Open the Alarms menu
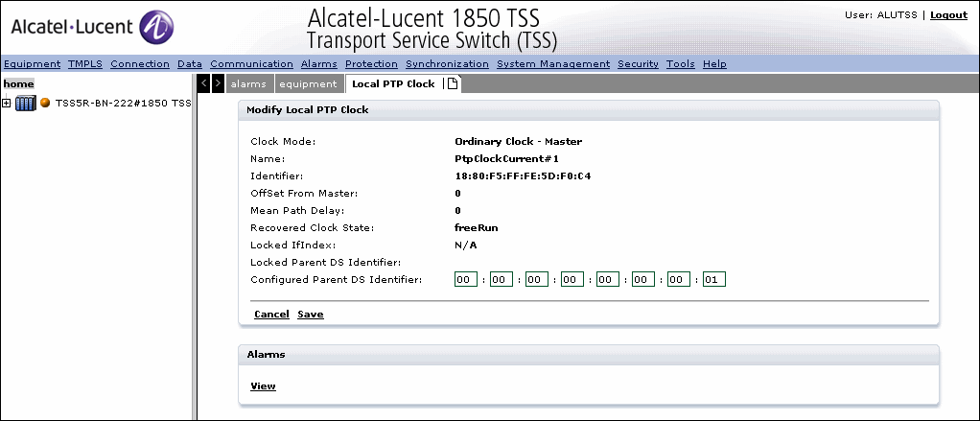This screenshot has width=980, height=421. tap(318, 63)
